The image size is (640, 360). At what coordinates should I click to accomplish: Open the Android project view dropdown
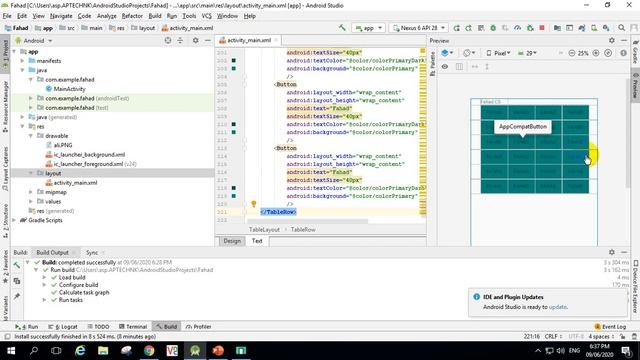(x=34, y=40)
